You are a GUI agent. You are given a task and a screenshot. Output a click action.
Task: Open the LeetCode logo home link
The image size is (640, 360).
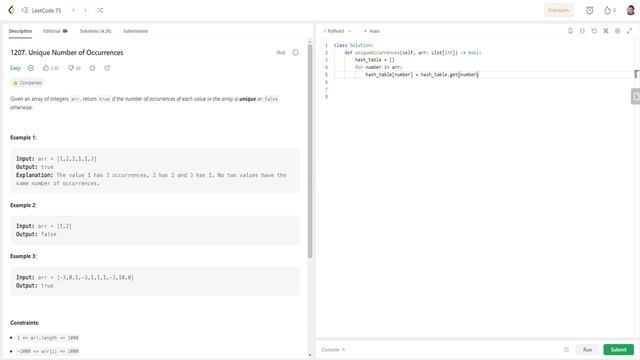(11, 10)
